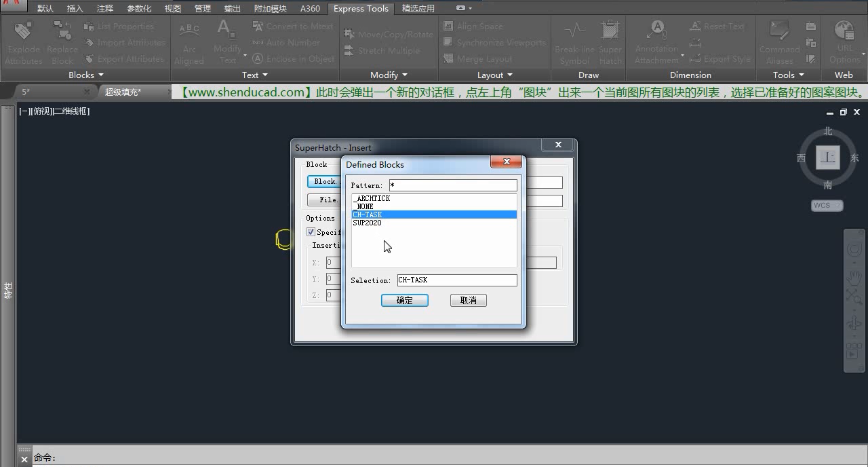The width and height of the screenshot is (868, 467).
Task: Open Command Aliases editor
Action: 779,42
